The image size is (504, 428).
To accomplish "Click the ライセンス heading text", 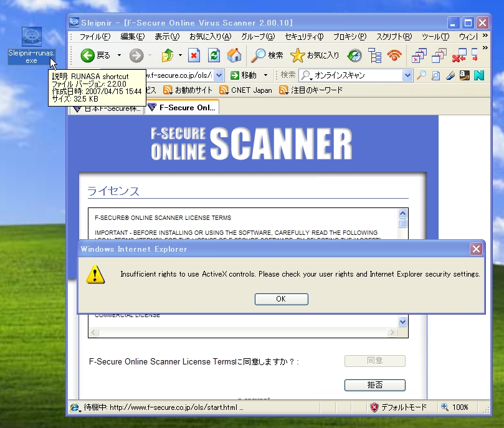I will pos(113,191).
